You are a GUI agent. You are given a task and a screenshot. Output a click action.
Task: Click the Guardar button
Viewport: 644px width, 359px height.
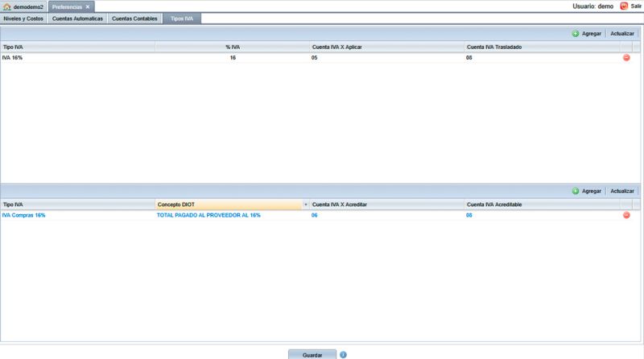(x=312, y=355)
